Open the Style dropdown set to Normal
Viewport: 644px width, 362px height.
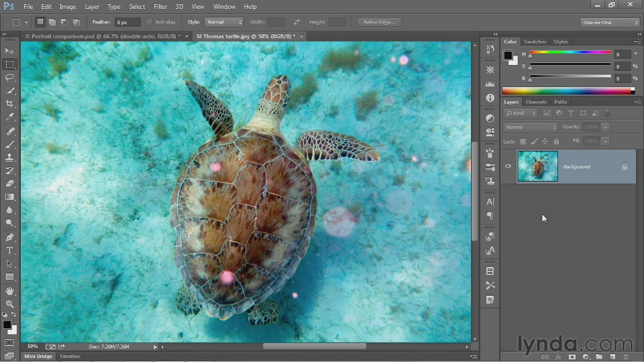tap(224, 22)
